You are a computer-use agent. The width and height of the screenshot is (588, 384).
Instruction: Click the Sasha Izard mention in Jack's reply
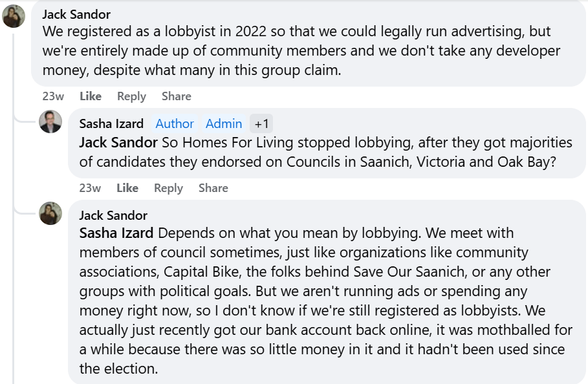pos(116,233)
